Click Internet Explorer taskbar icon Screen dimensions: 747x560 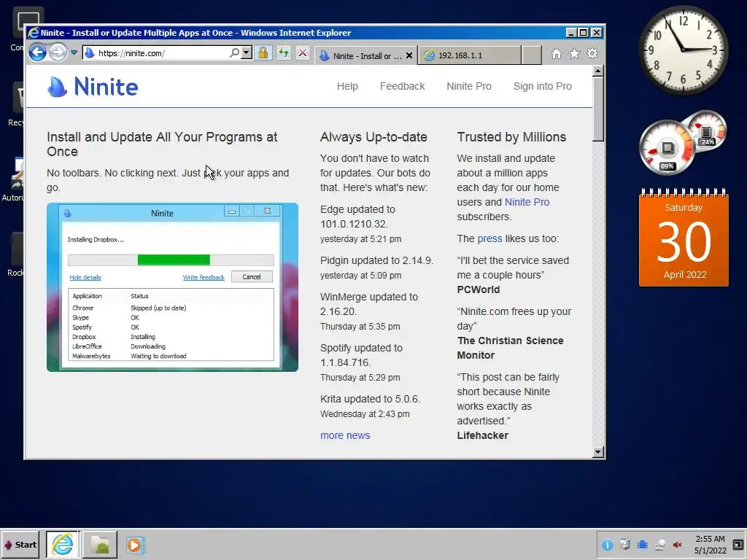[63, 544]
